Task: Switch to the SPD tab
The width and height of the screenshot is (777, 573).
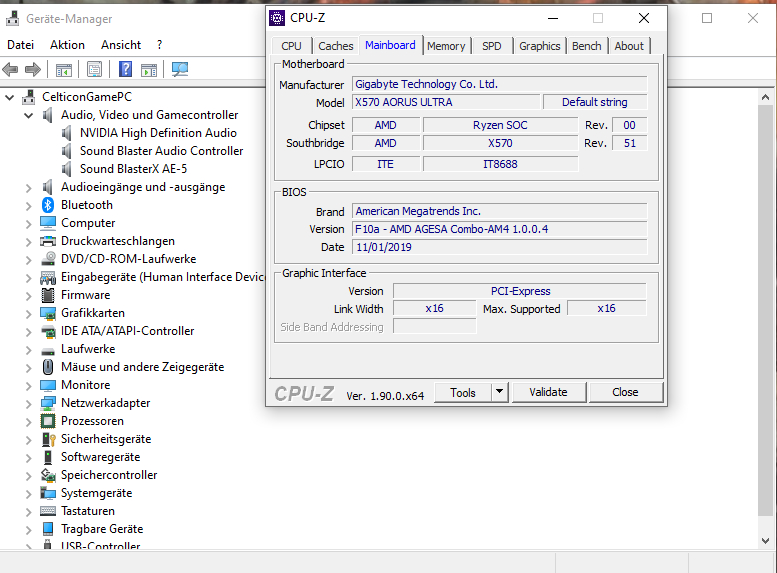Action: point(492,46)
